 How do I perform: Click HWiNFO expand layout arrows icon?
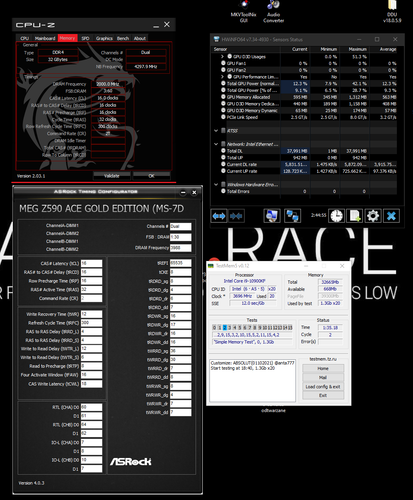[x=219, y=216]
